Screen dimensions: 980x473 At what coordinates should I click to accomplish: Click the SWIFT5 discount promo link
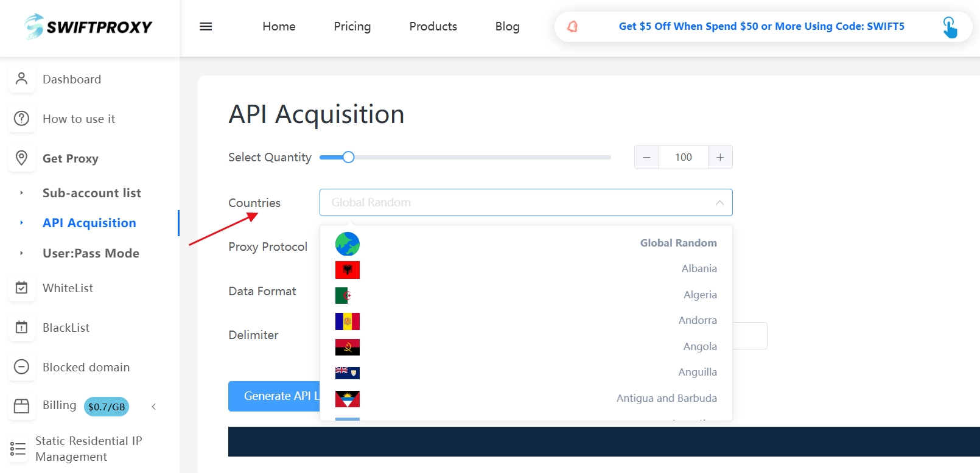(761, 27)
